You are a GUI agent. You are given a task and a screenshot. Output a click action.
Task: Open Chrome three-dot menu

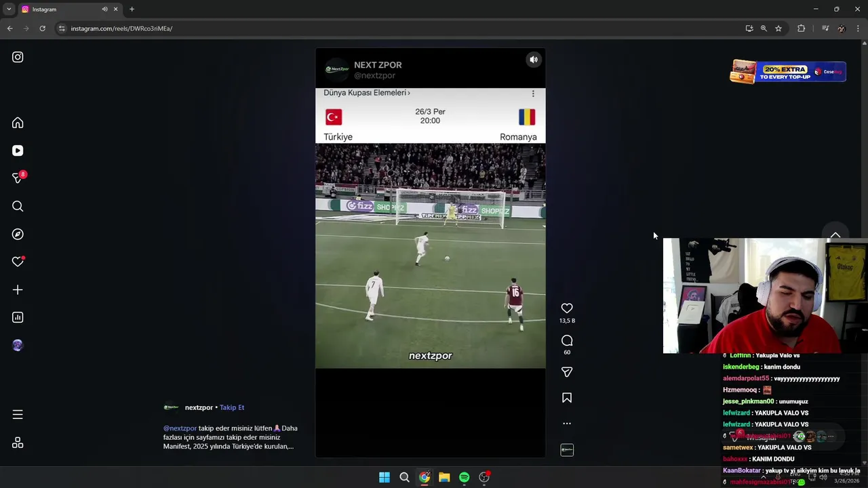coord(858,28)
